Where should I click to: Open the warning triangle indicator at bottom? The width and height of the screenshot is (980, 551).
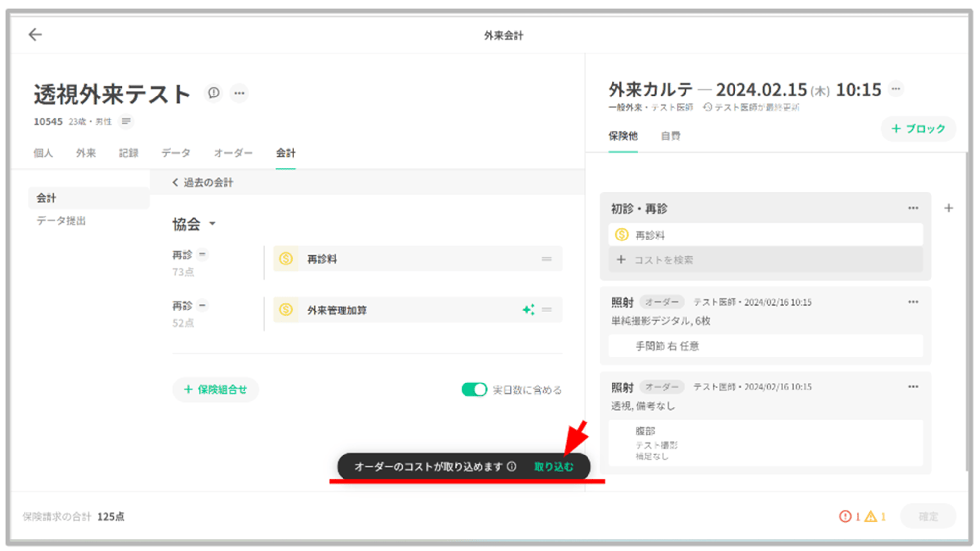[875, 516]
